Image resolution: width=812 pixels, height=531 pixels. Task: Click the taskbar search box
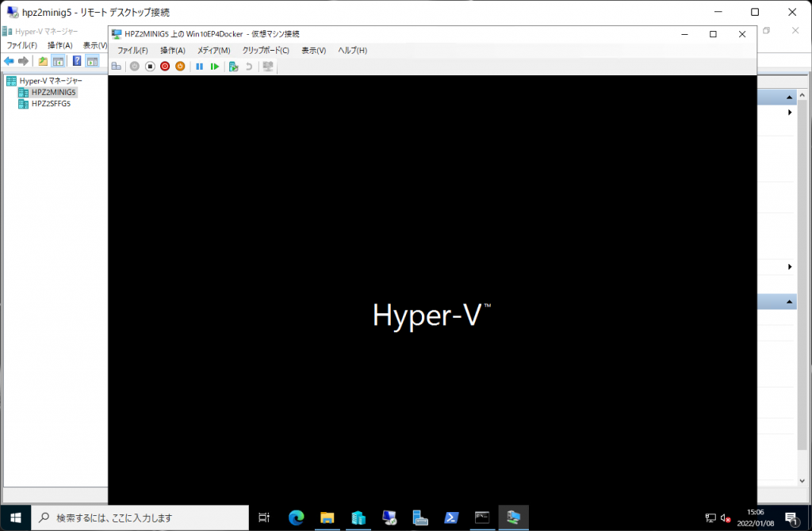(x=140, y=518)
